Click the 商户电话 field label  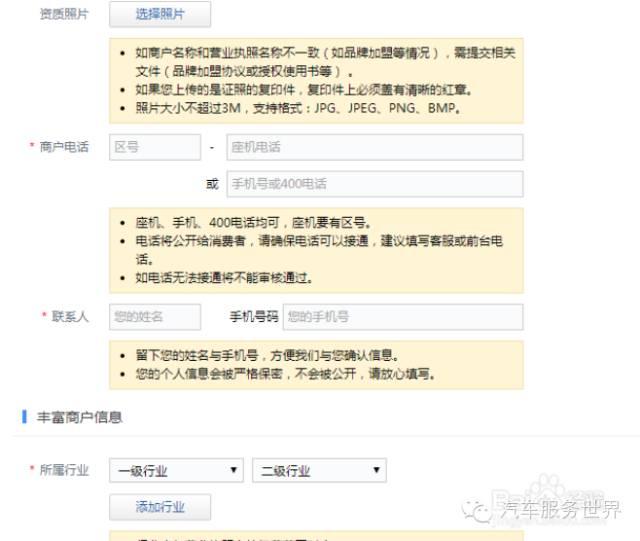tap(64, 147)
